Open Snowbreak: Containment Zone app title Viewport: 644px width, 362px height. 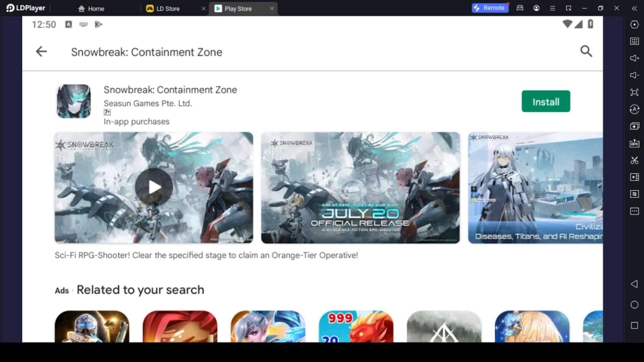coord(170,90)
